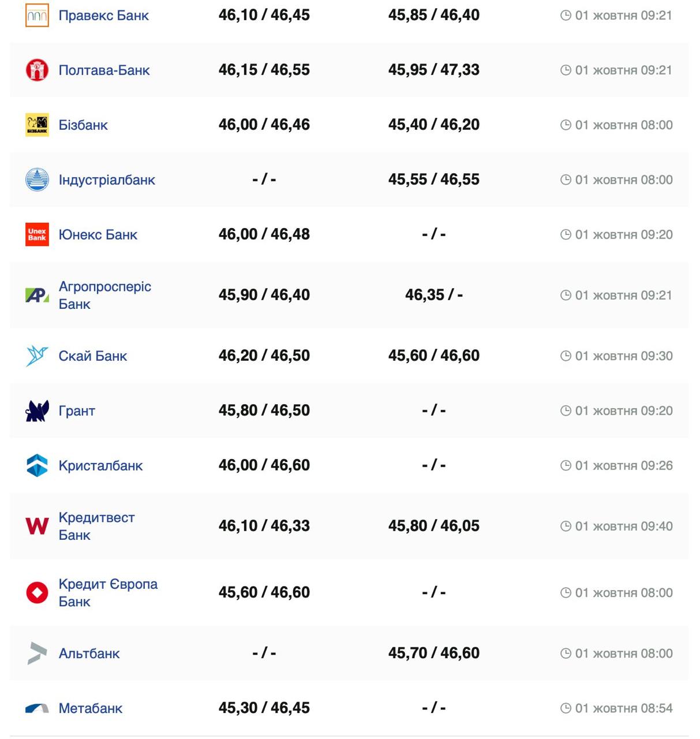Screen dimensions: 700x739
Task: Click the Кристалбанк blue diamond logo
Action: [x=37, y=465]
